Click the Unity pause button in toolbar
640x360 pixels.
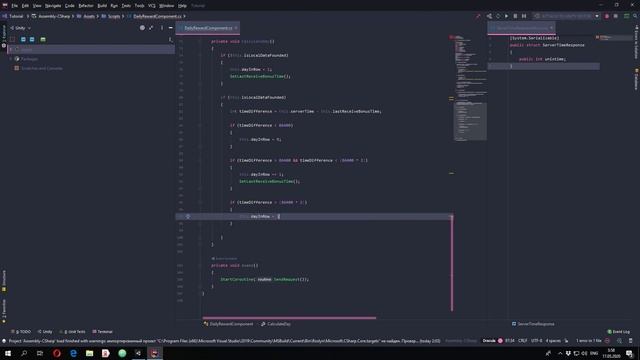[515, 16]
